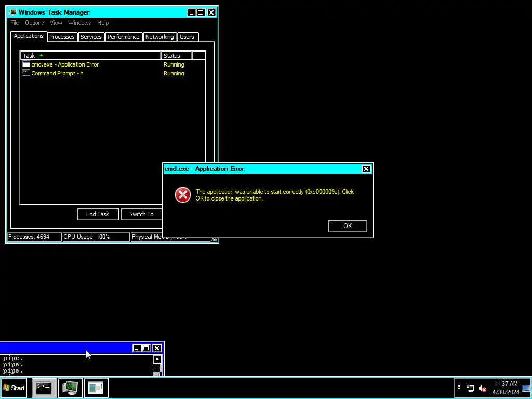Switch to the Processes tab
532x399 pixels.
62,37
